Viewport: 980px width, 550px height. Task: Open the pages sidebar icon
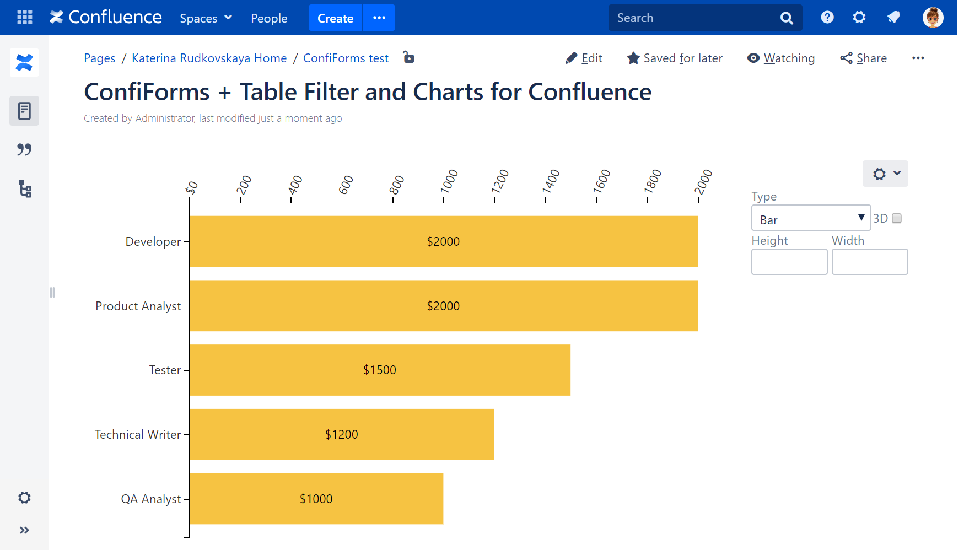[x=24, y=110]
